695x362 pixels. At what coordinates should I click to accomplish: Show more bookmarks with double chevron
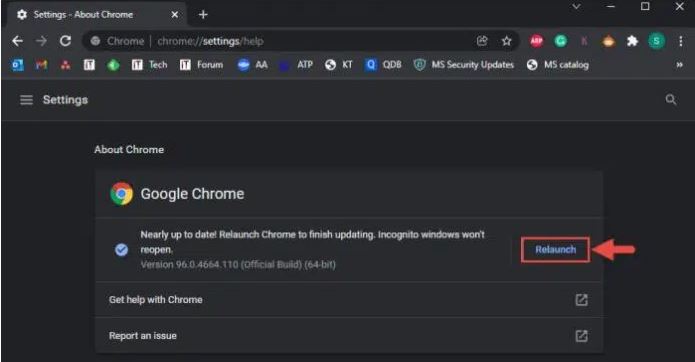[679, 65]
